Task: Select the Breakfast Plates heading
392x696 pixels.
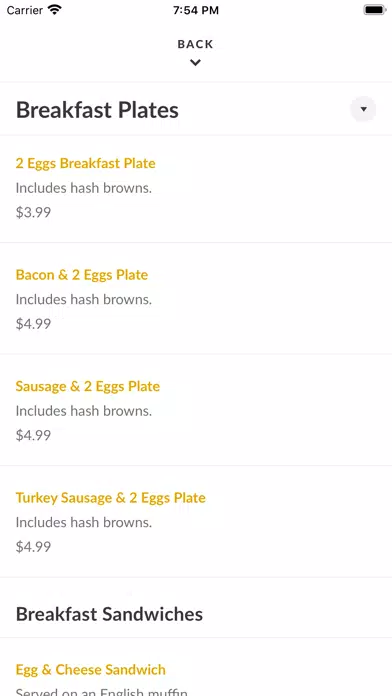Action: tap(97, 110)
